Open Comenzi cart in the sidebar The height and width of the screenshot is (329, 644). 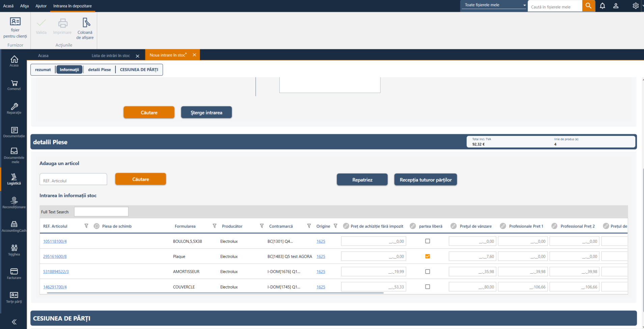click(14, 85)
